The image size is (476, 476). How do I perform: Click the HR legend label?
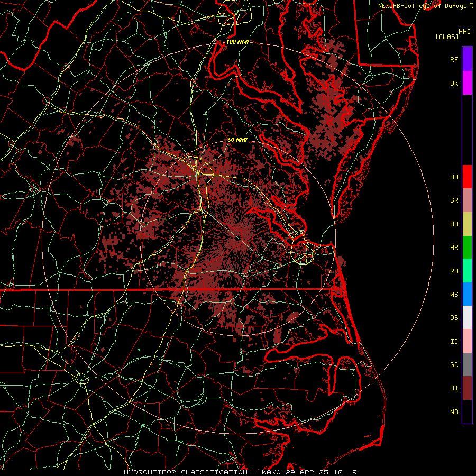[x=454, y=248]
